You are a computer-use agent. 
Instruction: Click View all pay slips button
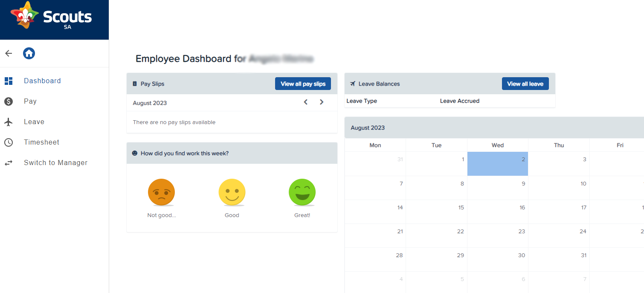[x=303, y=84]
